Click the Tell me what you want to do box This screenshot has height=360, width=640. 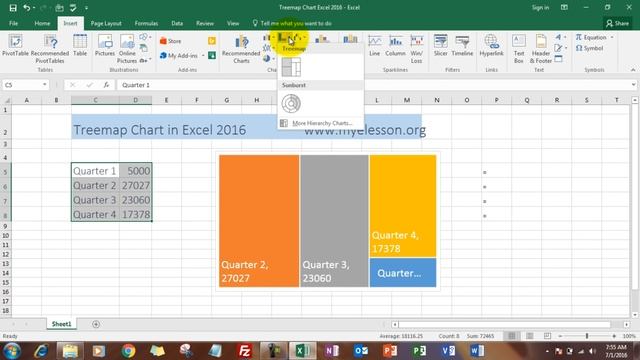tap(292, 23)
